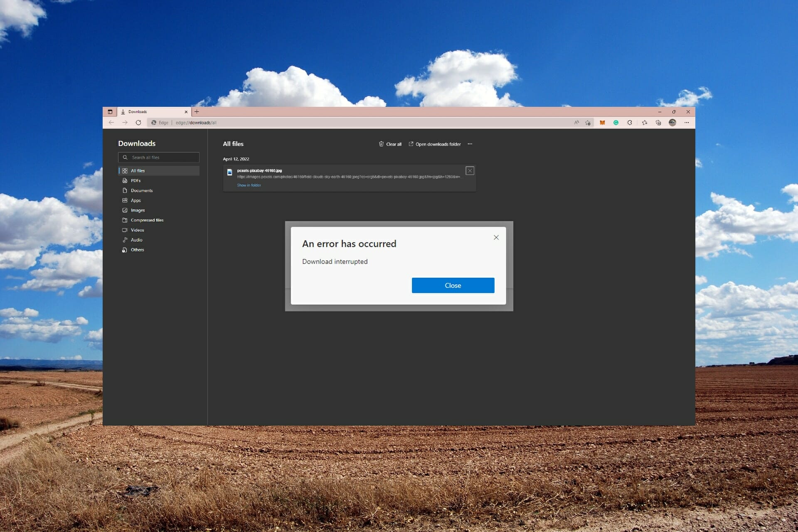
Task: Add this page to favorites
Action: pos(588,123)
